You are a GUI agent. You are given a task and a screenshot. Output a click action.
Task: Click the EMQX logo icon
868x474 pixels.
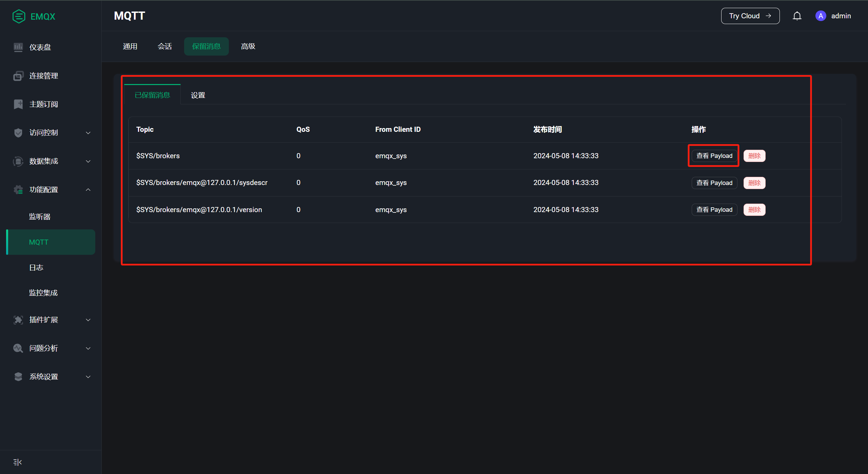(19, 16)
